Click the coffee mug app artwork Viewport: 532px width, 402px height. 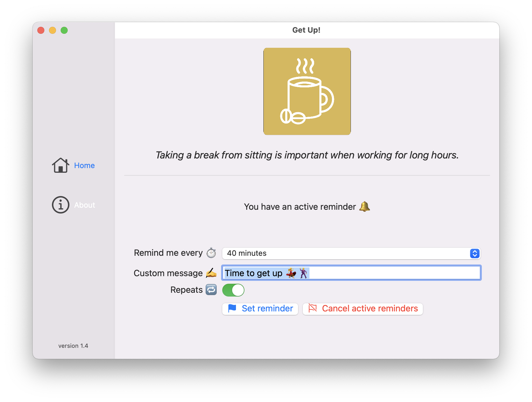[307, 91]
